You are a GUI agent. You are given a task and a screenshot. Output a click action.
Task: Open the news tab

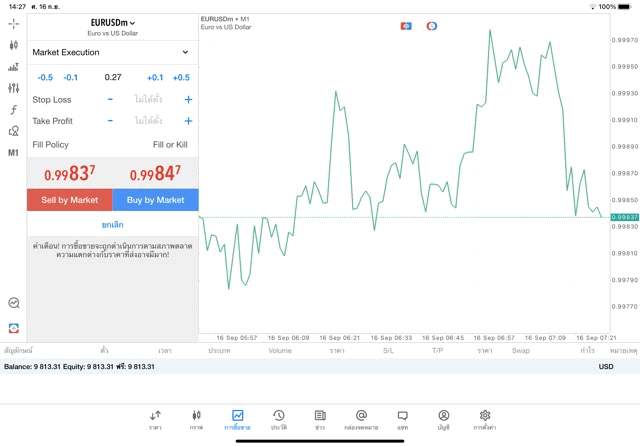(320, 420)
